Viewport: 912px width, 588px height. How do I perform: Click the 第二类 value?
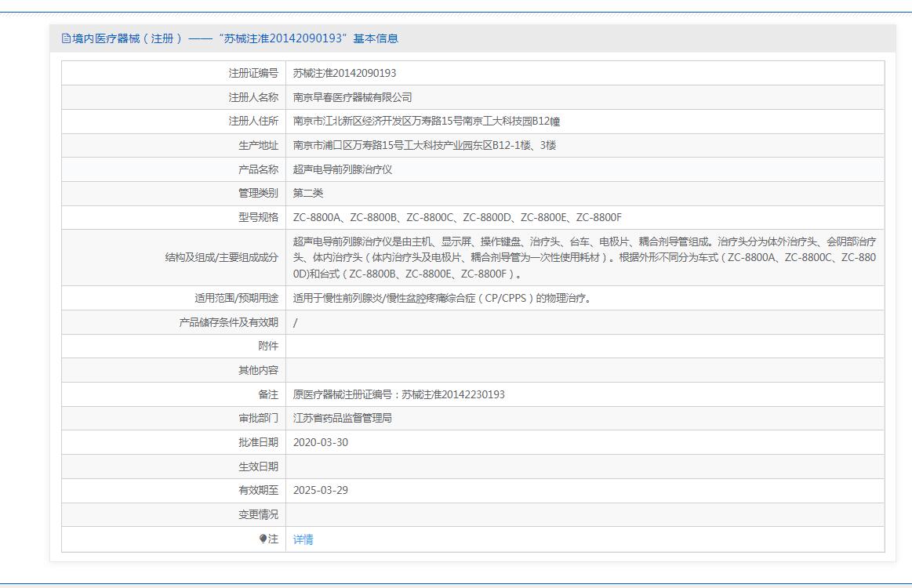pyautogui.click(x=307, y=193)
